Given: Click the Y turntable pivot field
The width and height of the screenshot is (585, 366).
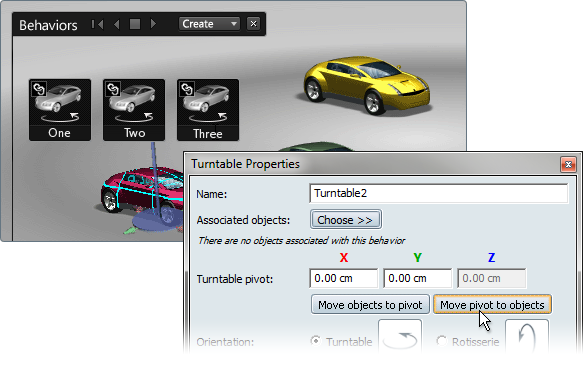Looking at the screenshot, I should (417, 278).
